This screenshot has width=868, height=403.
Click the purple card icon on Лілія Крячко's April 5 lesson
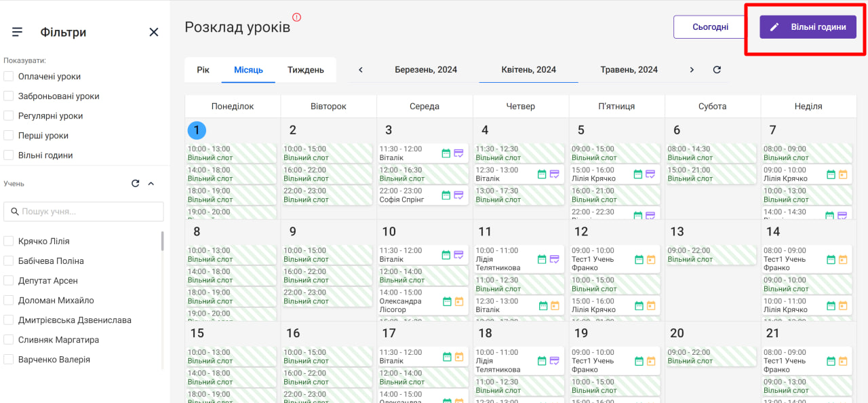pos(650,174)
